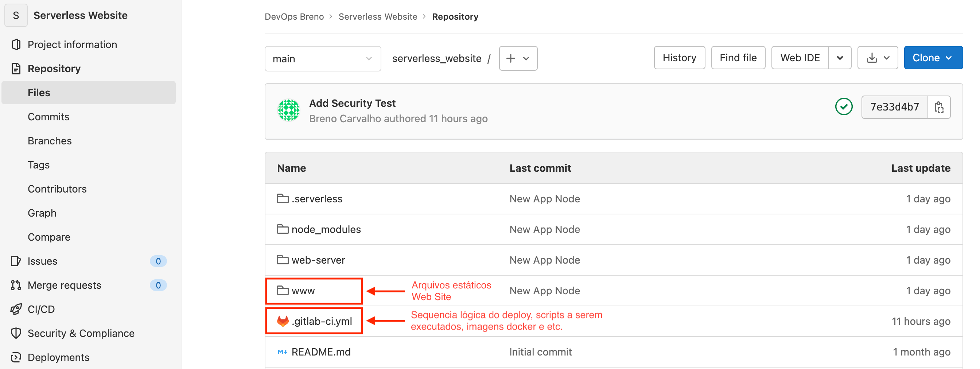Go to Branches in the sidebar

50,141
